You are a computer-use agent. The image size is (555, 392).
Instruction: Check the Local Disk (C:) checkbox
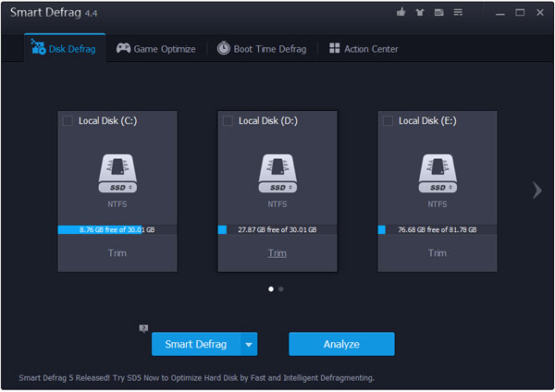pos(68,120)
